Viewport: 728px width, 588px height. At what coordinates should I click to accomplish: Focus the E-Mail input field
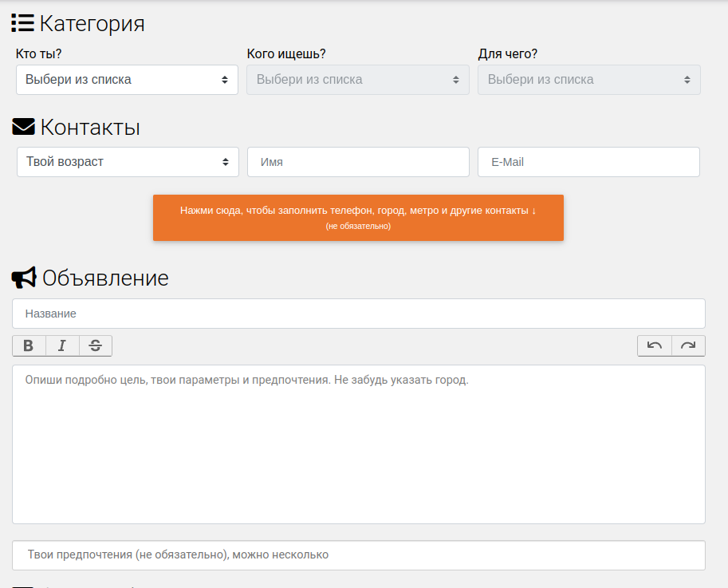point(588,162)
